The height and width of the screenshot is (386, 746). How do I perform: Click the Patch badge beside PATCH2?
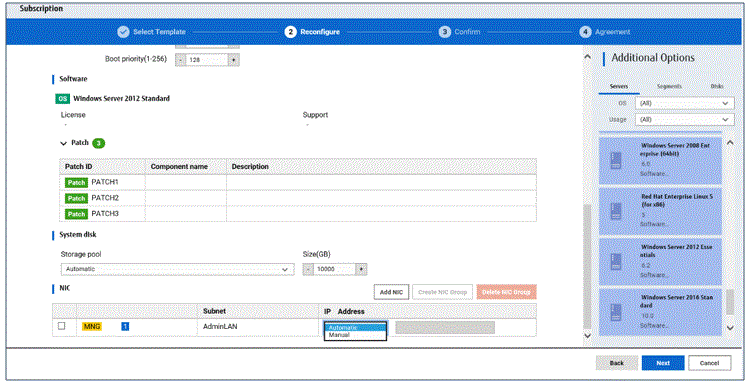76,198
